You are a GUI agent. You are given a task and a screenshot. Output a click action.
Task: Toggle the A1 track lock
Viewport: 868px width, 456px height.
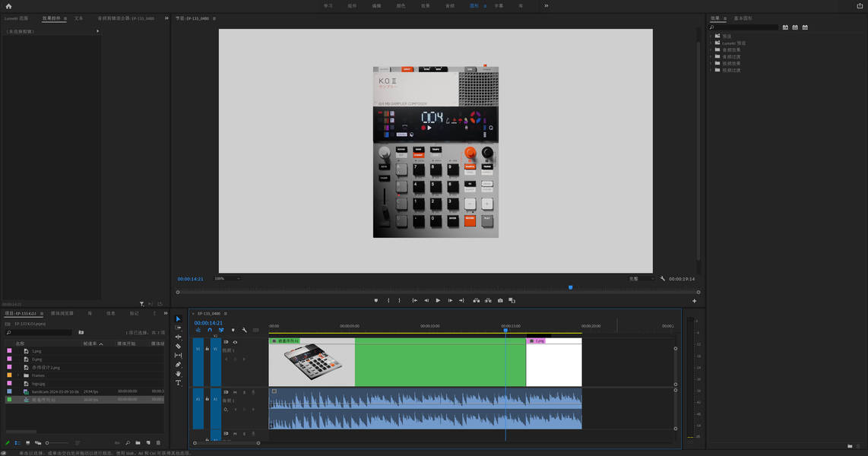pos(207,398)
